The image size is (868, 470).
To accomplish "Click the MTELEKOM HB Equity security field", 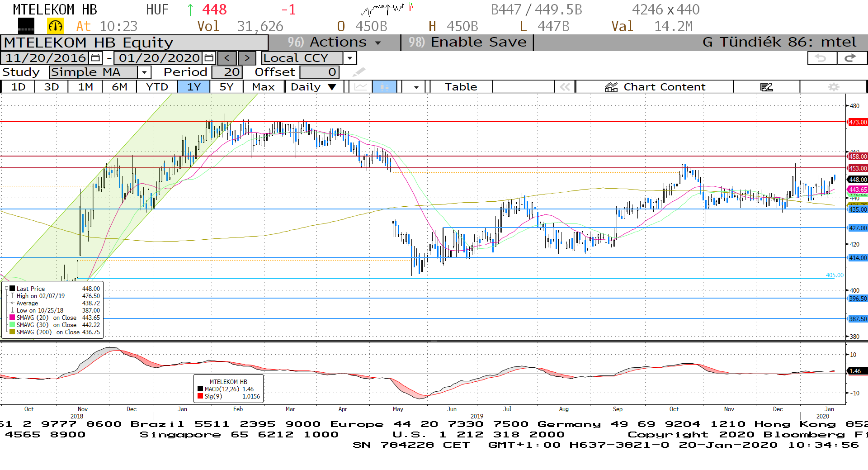I will [134, 43].
